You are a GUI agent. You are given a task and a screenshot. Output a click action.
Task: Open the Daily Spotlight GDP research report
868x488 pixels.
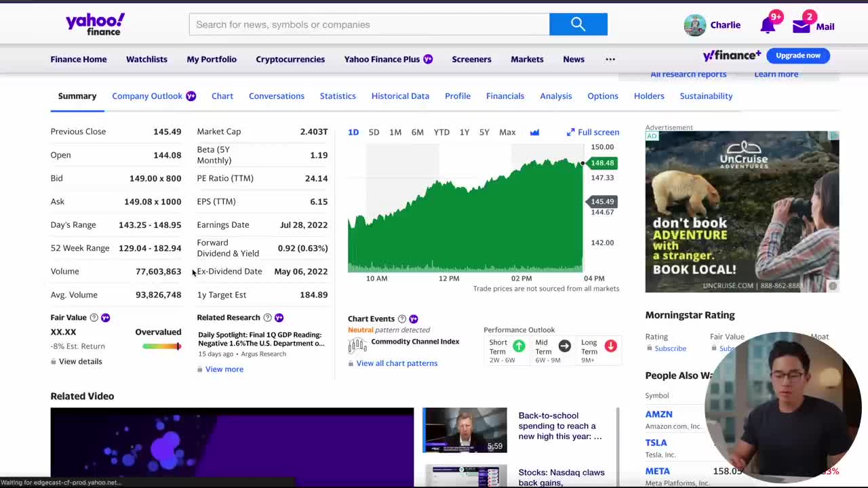(261, 339)
